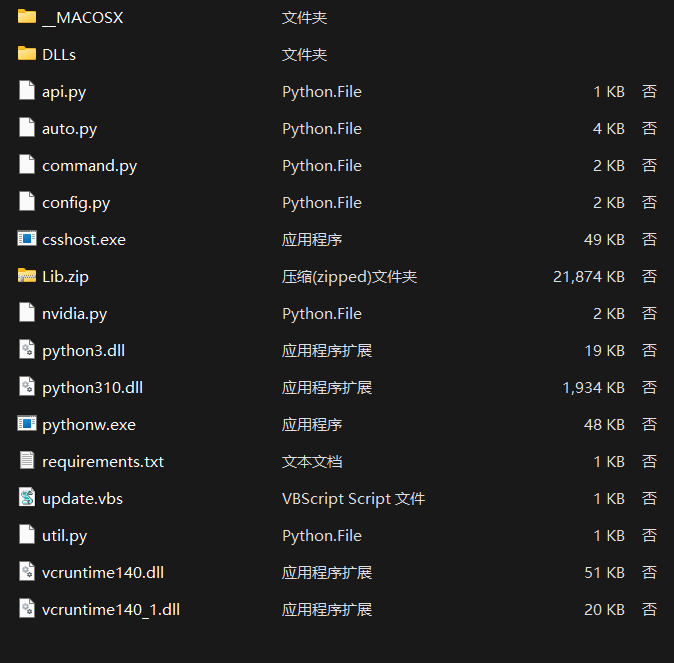Viewport: 674px width, 663px height.
Task: Click the 文件夹 type of __MACOSX
Action: pyautogui.click(x=304, y=18)
